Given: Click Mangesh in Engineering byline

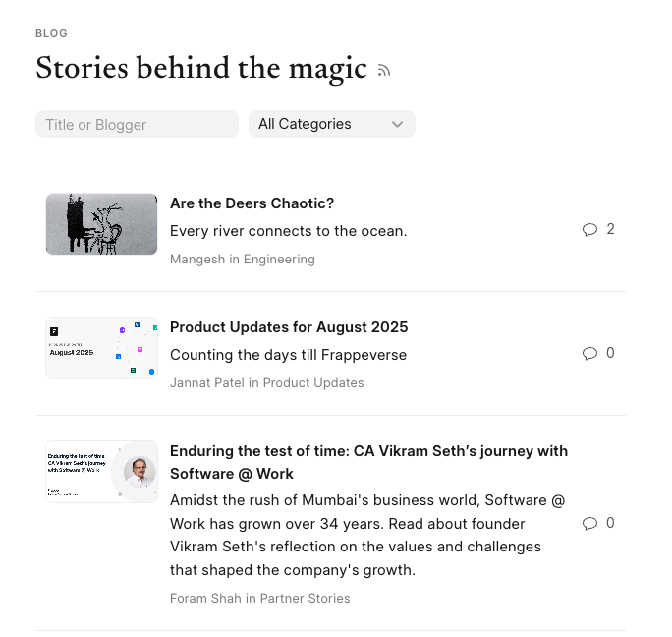Looking at the screenshot, I should [x=242, y=260].
